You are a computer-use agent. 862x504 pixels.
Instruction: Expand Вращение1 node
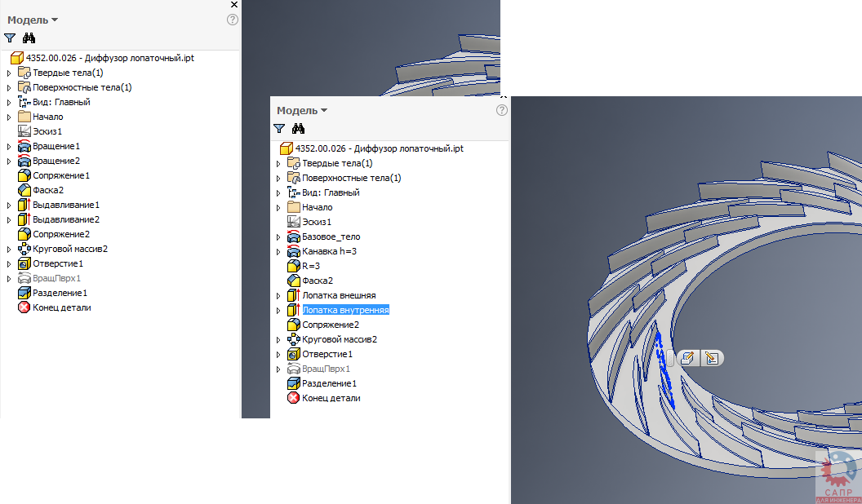coord(9,146)
